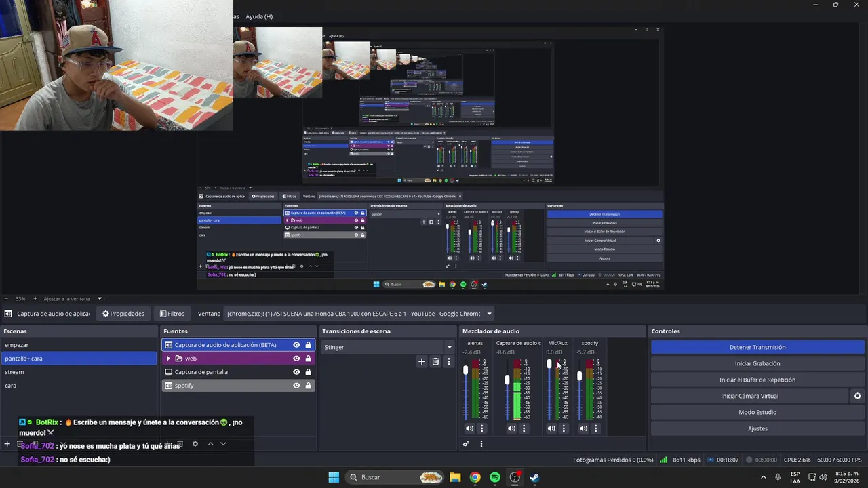The image size is (868, 488).
Task: Mute the spotify audio channel
Action: pyautogui.click(x=583, y=428)
